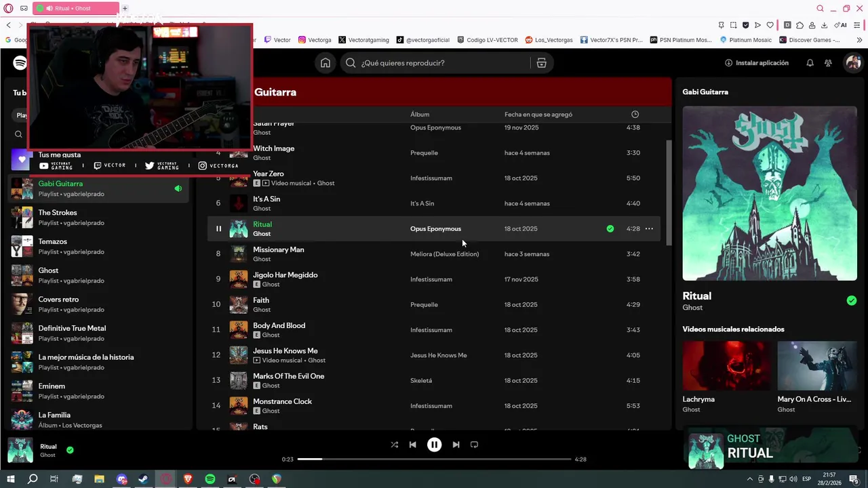The width and height of the screenshot is (868, 488).
Task: Open Ghost playlist in sidebar
Action: tap(98, 275)
